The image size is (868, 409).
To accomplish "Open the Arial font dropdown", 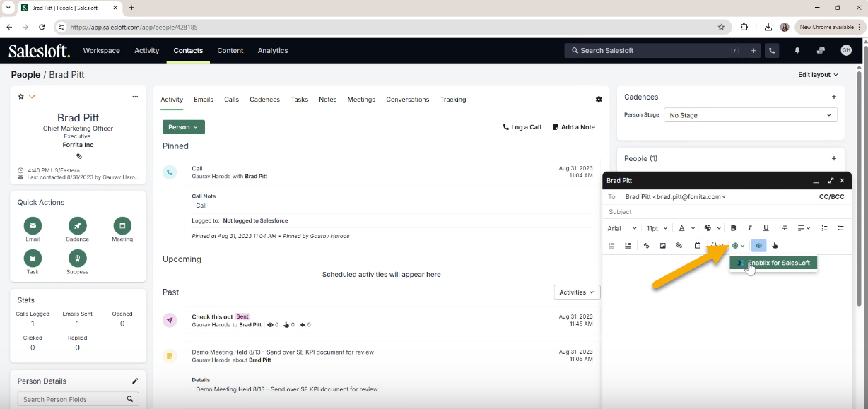I will click(622, 228).
